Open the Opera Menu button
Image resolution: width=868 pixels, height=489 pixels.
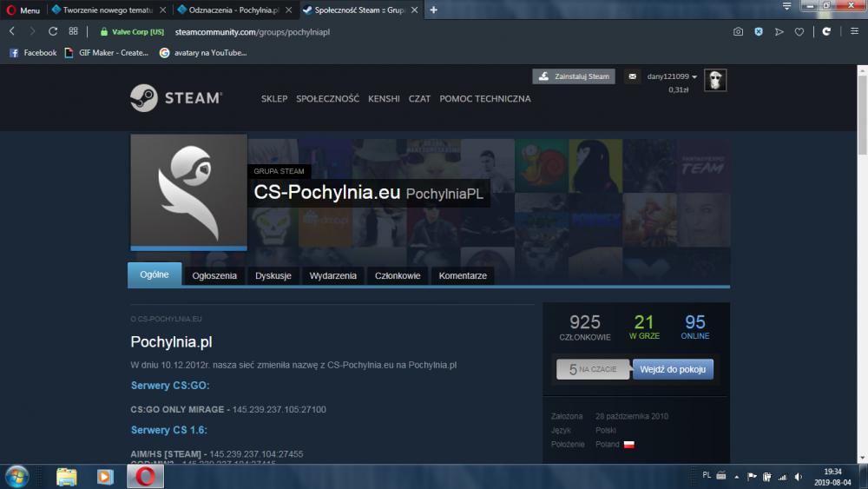point(23,10)
